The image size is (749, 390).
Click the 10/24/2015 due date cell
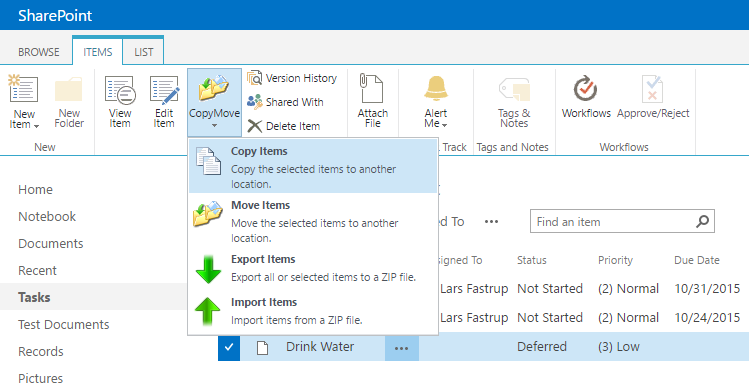pyautogui.click(x=707, y=318)
